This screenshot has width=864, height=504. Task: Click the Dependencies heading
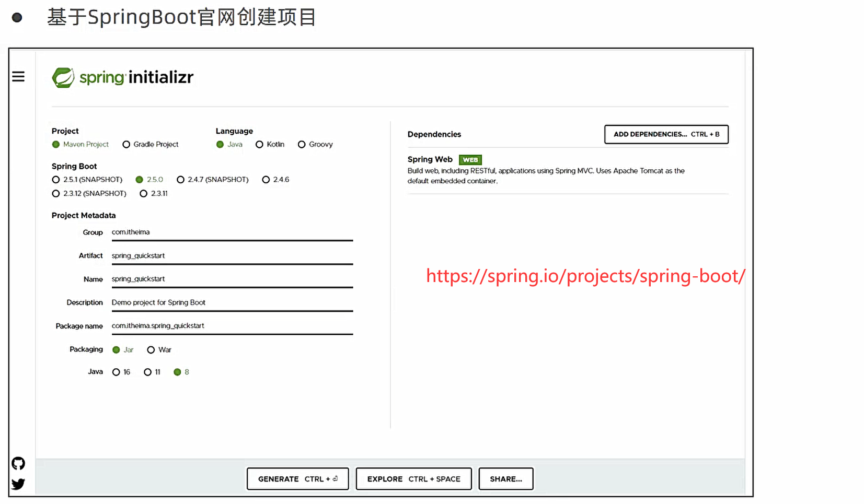pos(434,134)
